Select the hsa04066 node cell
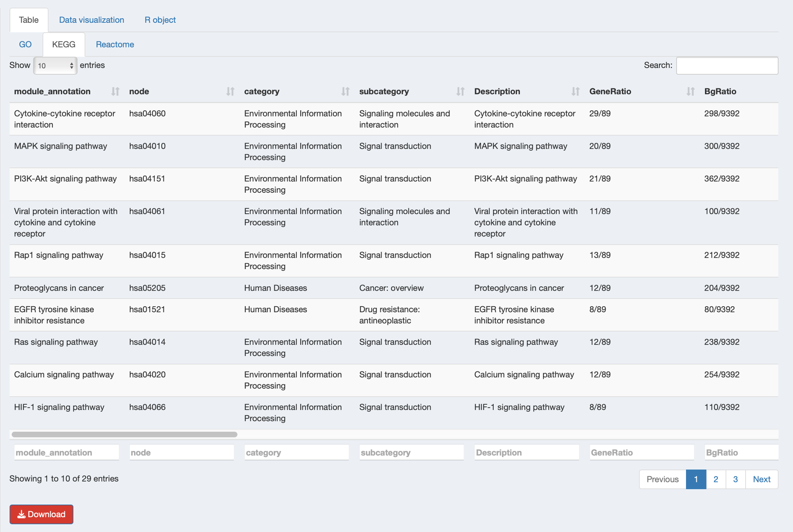Viewport: 793px width, 532px height. tap(147, 407)
